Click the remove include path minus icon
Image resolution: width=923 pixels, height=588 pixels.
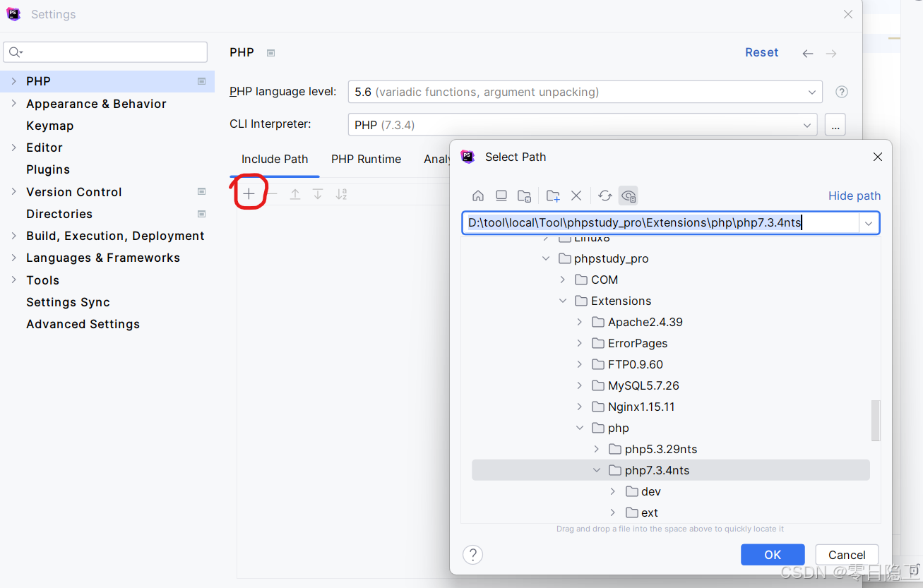(271, 194)
